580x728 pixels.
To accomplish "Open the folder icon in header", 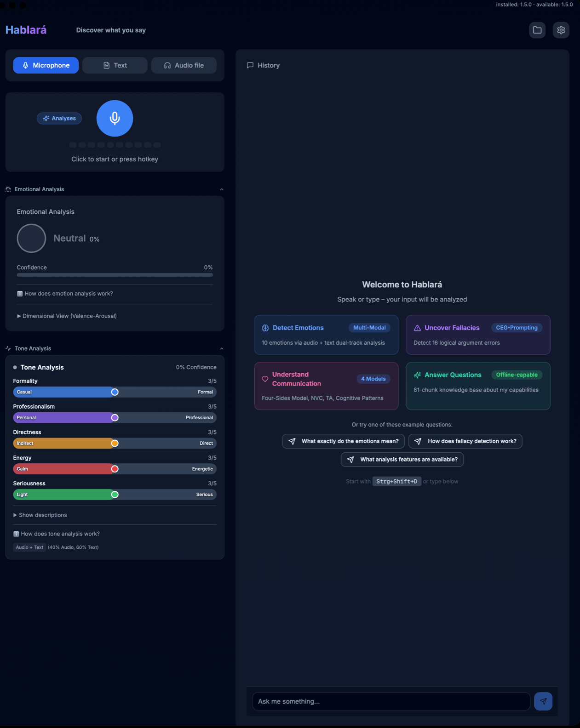I will [537, 30].
